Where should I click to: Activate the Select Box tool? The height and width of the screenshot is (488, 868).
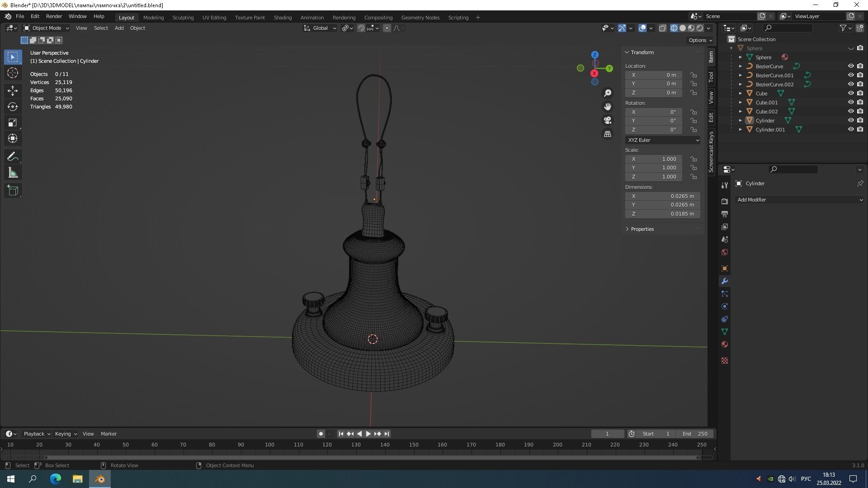pyautogui.click(x=13, y=57)
